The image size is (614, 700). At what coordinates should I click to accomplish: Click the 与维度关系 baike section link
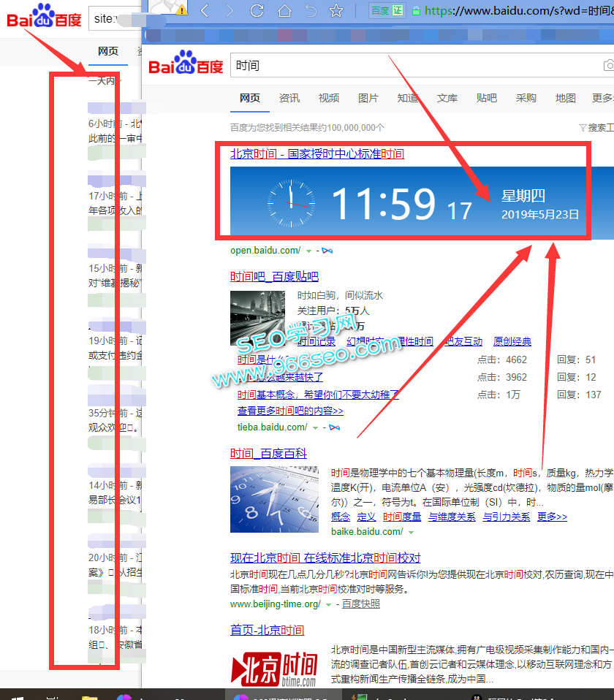click(452, 517)
